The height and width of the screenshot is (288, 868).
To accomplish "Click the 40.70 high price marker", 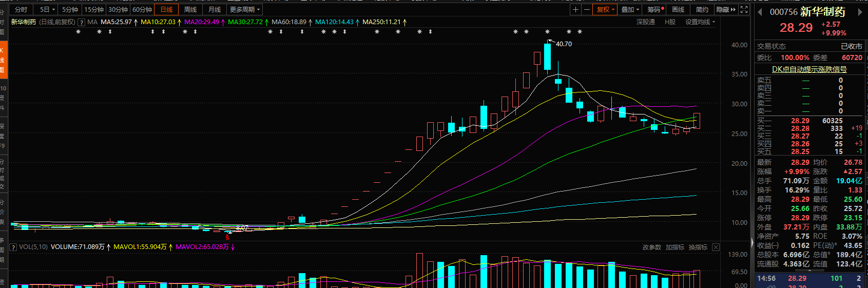I will pos(564,44).
